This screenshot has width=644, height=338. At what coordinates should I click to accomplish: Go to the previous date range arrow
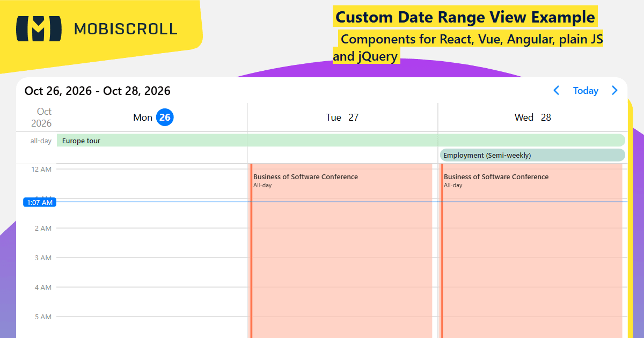click(557, 91)
